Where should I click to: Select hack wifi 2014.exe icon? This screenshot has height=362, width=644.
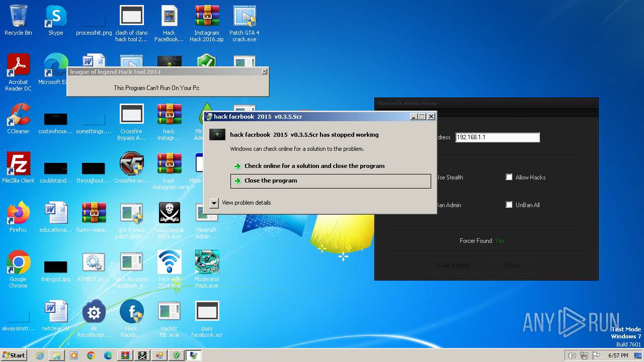click(x=169, y=269)
